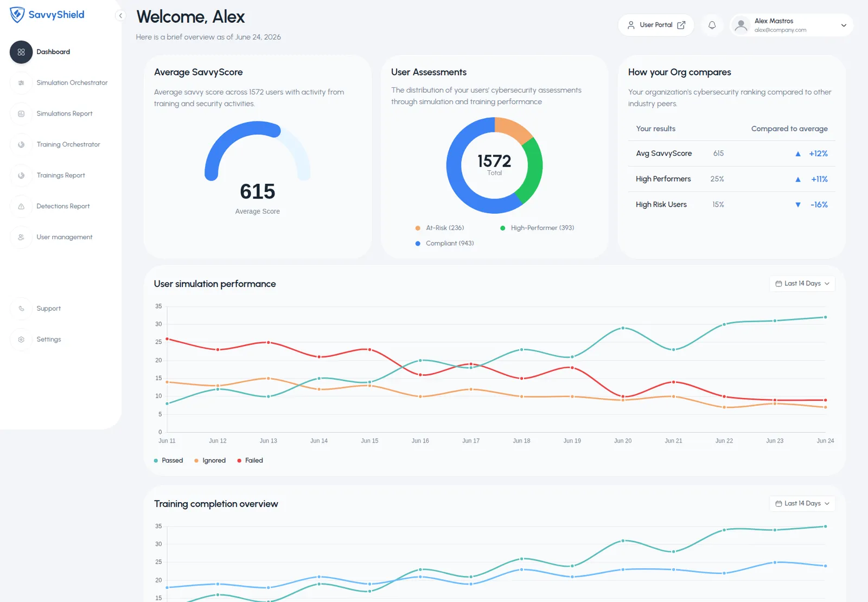Click the Settings gear icon
Screen dimensions: 868x602
click(x=21, y=340)
